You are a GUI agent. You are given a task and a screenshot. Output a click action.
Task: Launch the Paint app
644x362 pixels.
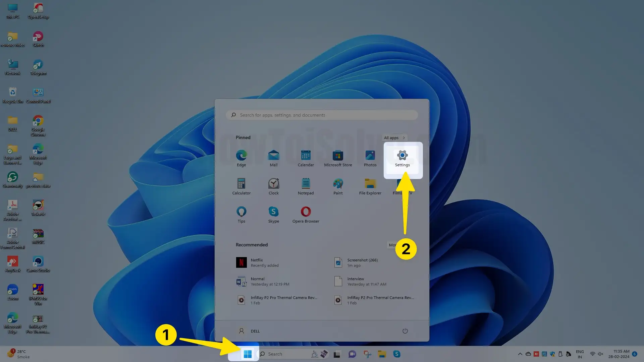tap(338, 187)
